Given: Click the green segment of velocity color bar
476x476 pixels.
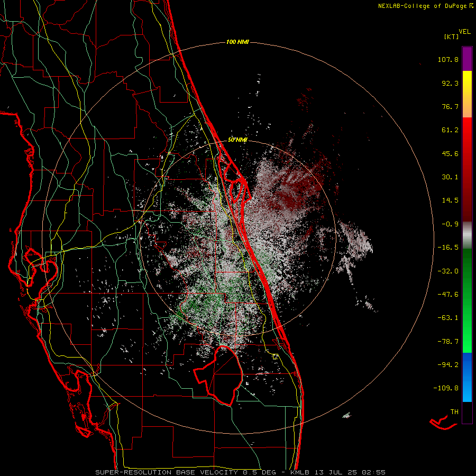Looking at the screenshot, I should point(467,300).
